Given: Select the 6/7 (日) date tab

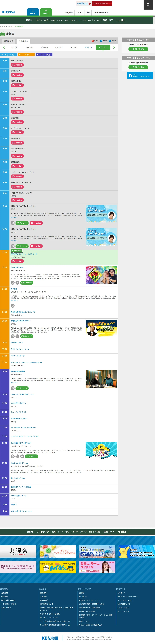Looking at the screenshot, I should tap(103, 47).
